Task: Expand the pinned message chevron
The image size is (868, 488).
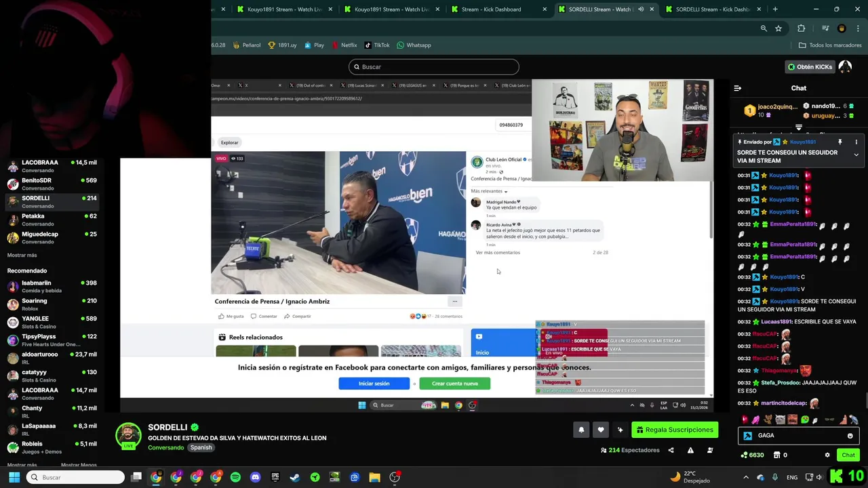Action: point(856,155)
